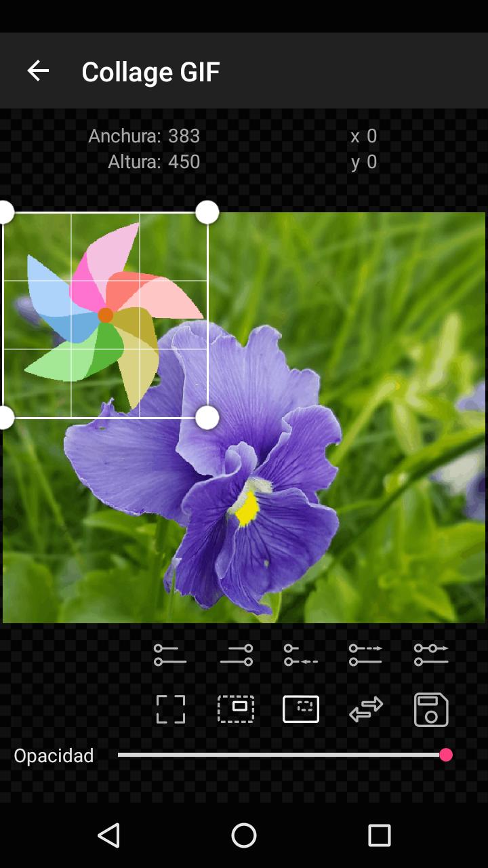Tap Android recent apps square button

pyautogui.click(x=380, y=835)
